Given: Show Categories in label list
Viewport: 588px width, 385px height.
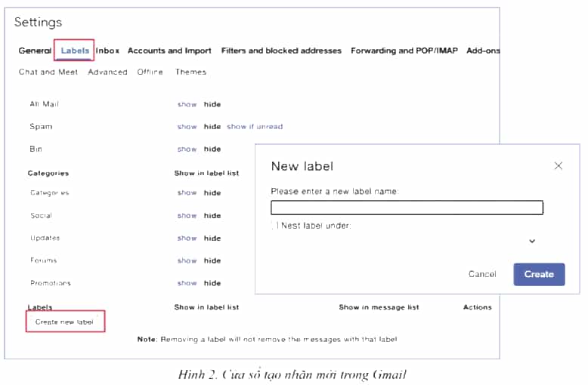Looking at the screenshot, I should (187, 192).
